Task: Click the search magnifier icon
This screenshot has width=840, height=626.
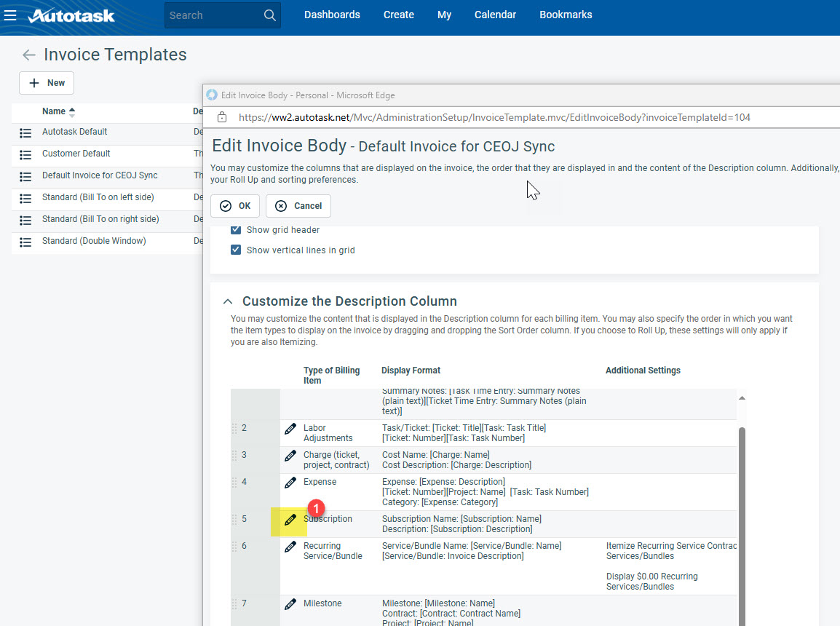Action: [x=269, y=15]
